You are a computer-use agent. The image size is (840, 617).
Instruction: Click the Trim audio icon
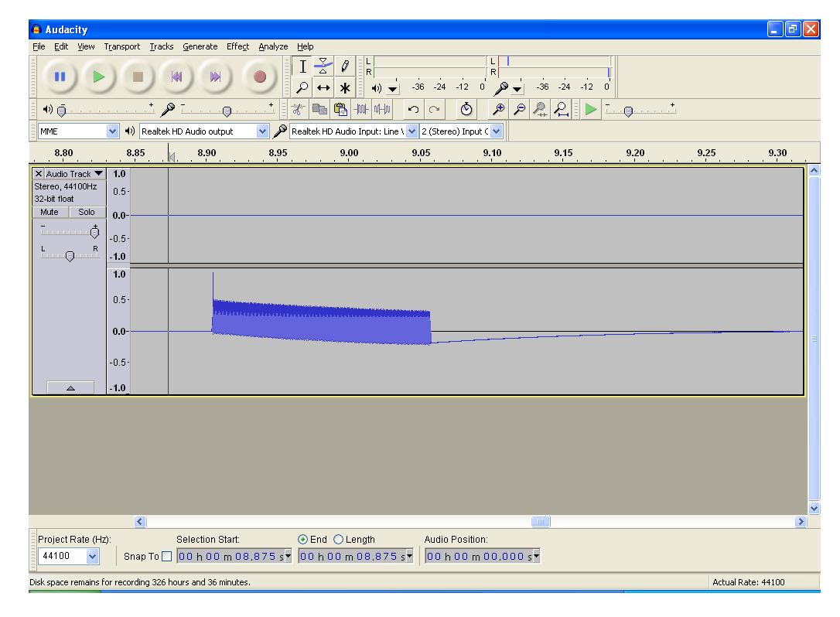click(x=361, y=109)
